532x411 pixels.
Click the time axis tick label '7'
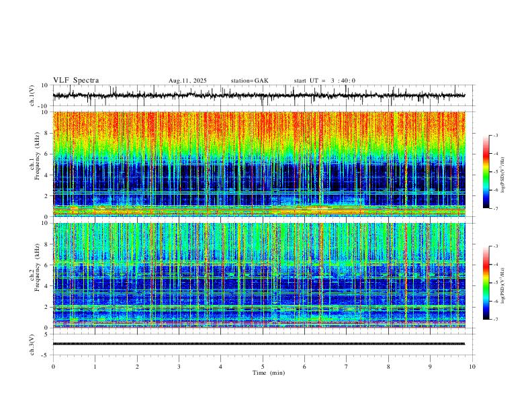coord(347,367)
